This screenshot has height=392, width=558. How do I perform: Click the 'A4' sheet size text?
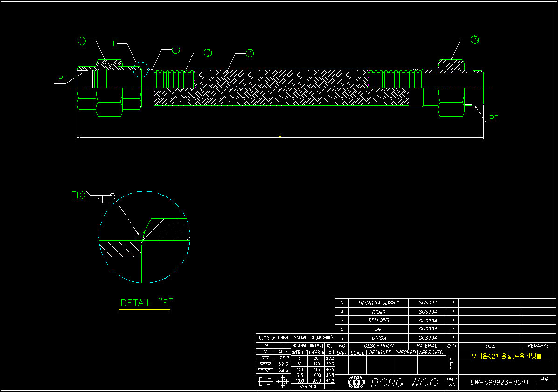click(544, 379)
